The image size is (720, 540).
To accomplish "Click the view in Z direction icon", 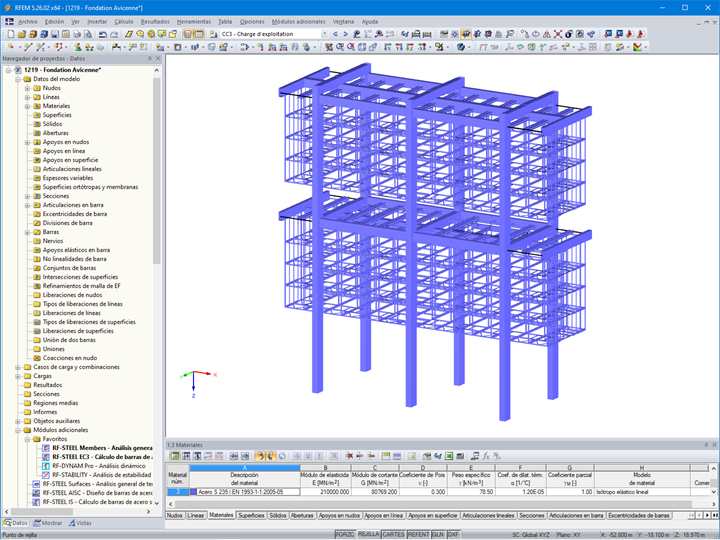I will point(410,47).
